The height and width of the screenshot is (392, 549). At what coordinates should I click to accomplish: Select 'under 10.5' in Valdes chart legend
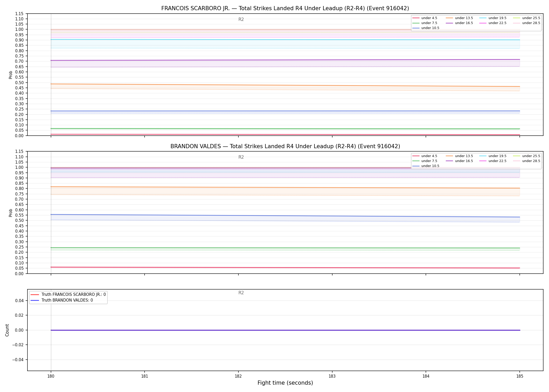[x=426, y=166]
